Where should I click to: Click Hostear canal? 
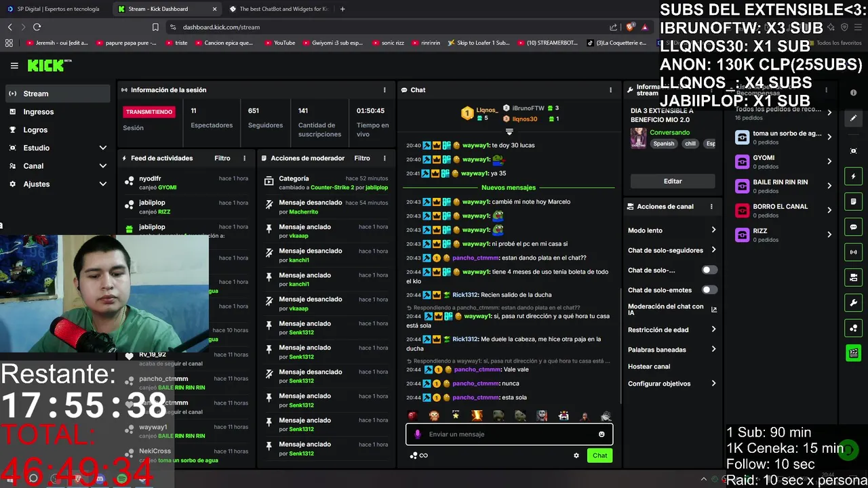(x=649, y=367)
